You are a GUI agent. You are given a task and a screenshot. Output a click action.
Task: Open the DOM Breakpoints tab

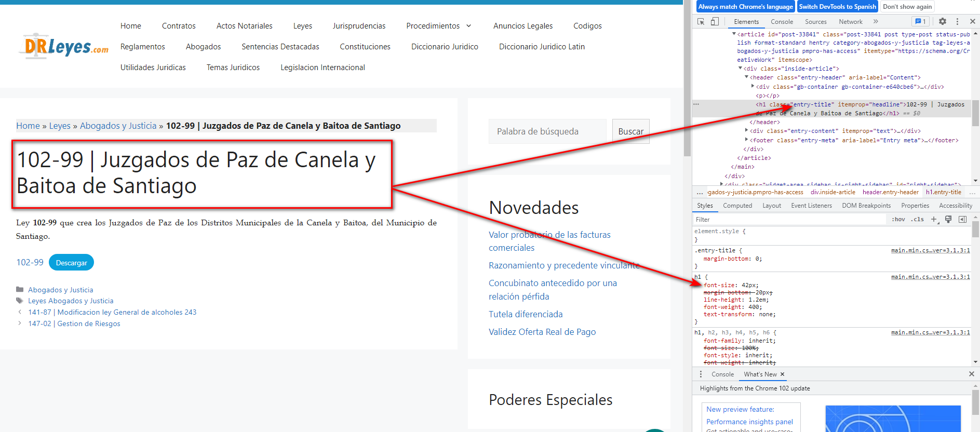click(866, 206)
